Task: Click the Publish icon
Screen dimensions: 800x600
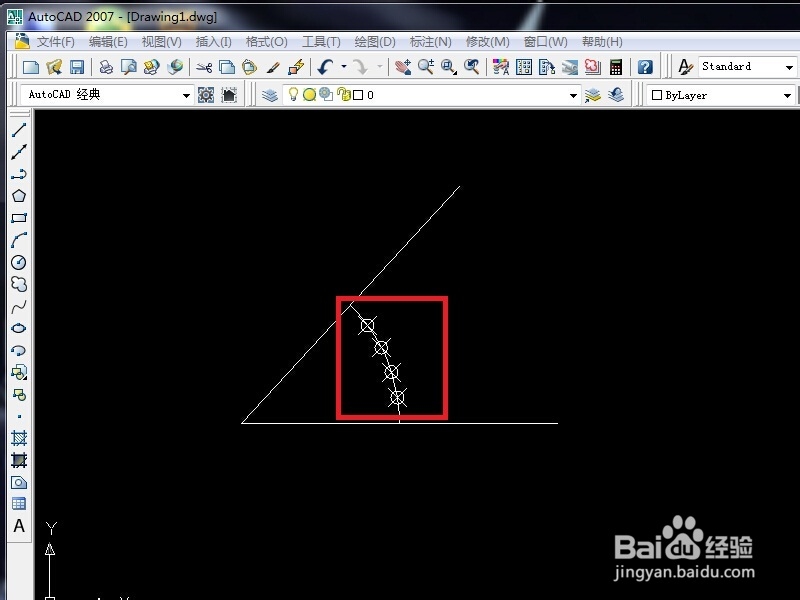Action: tap(152, 67)
